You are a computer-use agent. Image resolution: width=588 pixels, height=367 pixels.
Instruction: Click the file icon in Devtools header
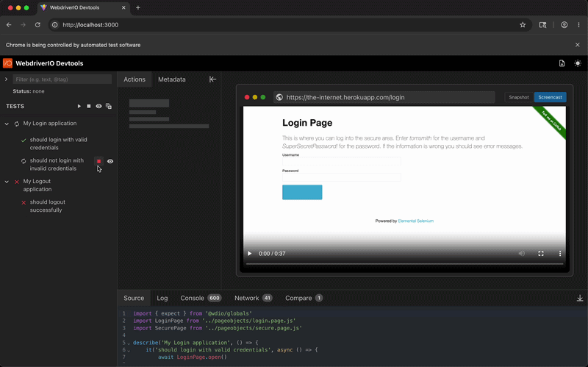[562, 63]
